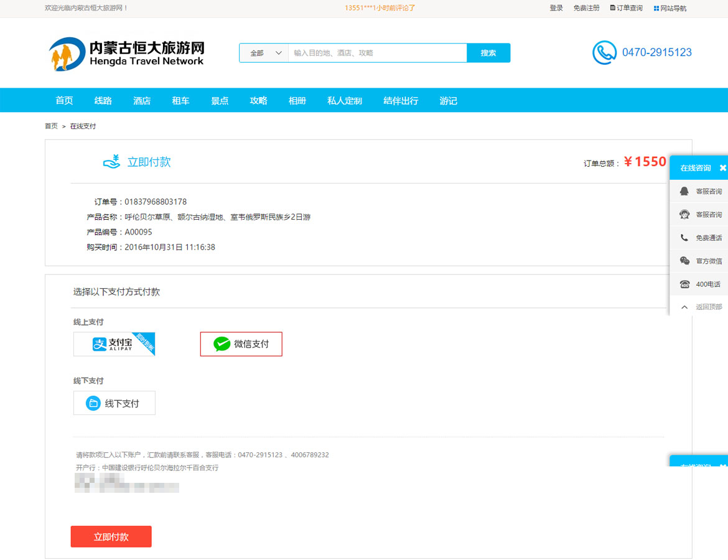Open 私人定制 navigation menu item
728x560 pixels.
click(x=345, y=101)
